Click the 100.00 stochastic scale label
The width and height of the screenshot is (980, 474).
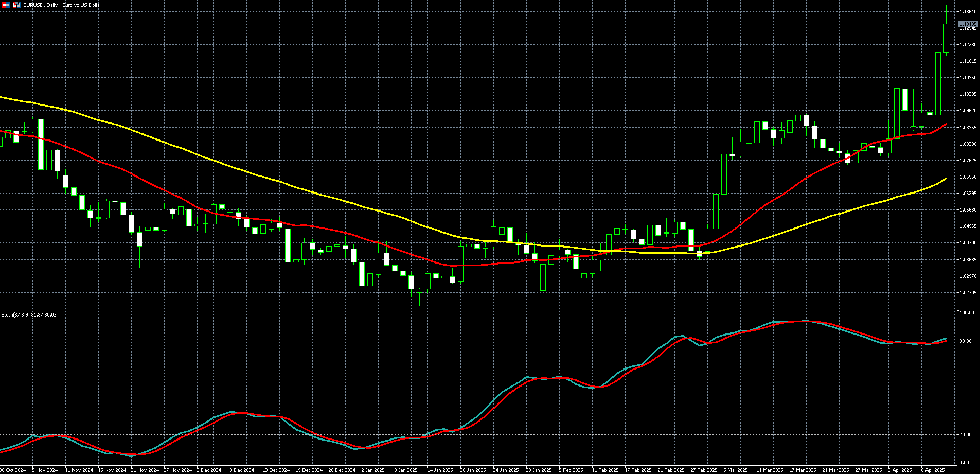(967, 313)
